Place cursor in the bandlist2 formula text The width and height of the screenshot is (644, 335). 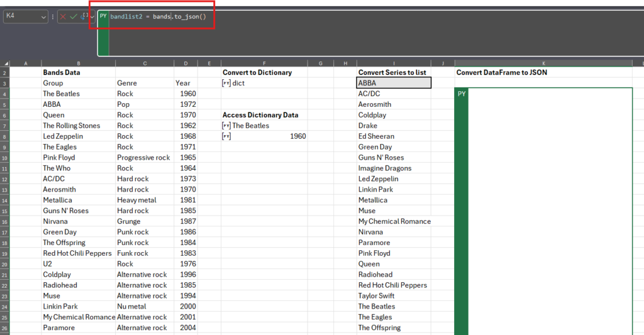(158, 16)
